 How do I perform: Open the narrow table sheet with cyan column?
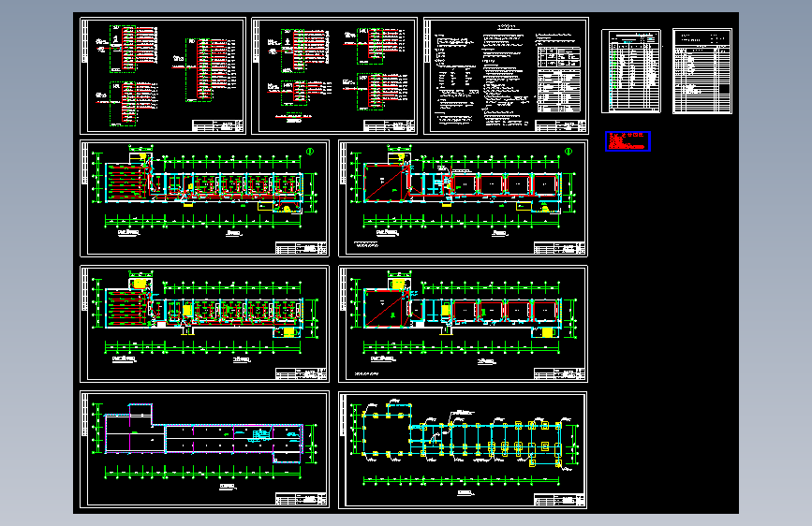(x=630, y=71)
